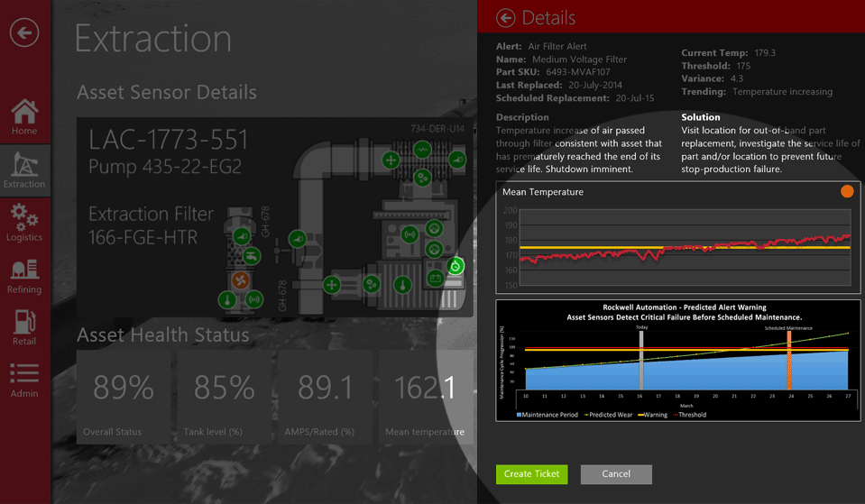Open the Logistics section

[x=24, y=223]
